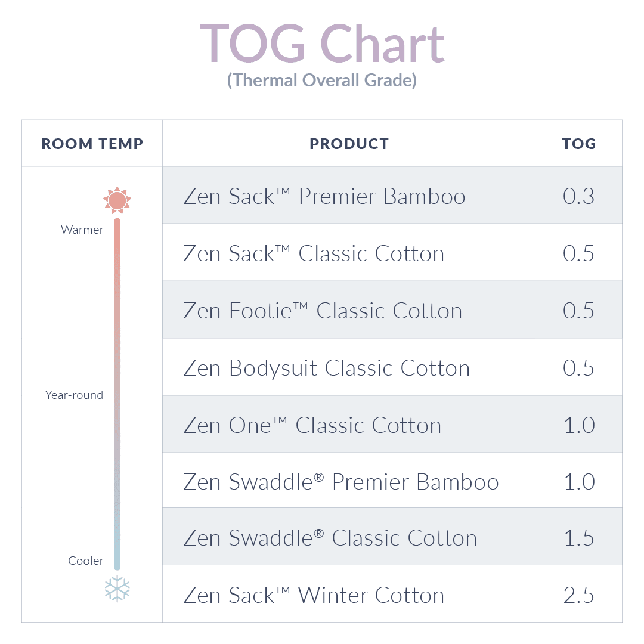The width and height of the screenshot is (644, 644).
Task: Click the snowflake icon below Cooler
Action: coord(117,589)
